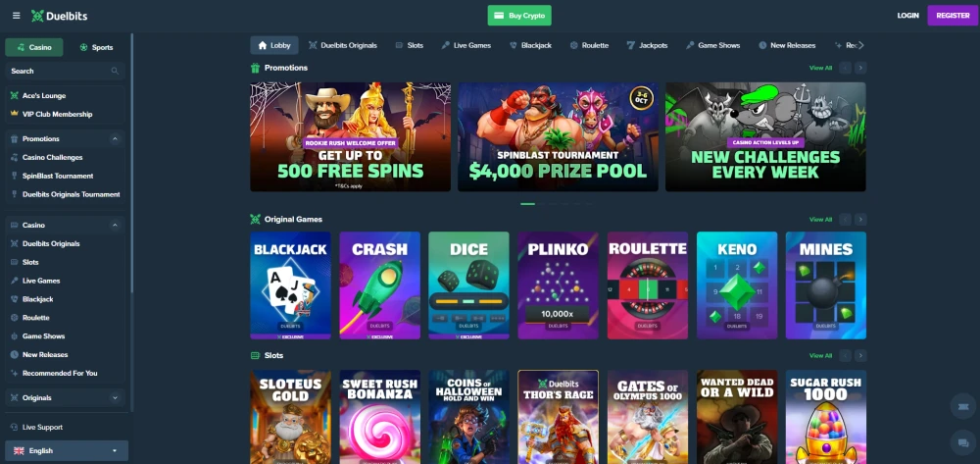Open the chat bubble icon

click(x=962, y=442)
